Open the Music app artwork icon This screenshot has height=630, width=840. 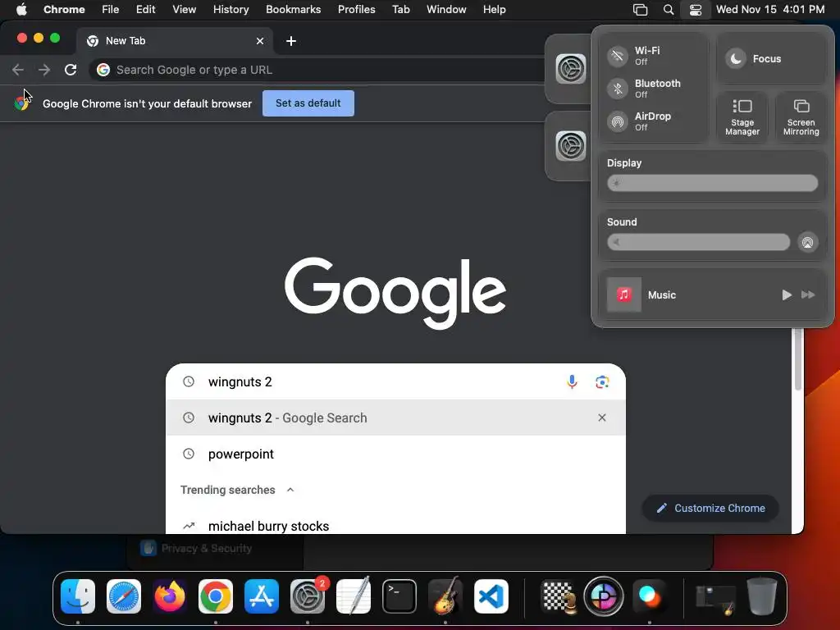[x=623, y=294]
